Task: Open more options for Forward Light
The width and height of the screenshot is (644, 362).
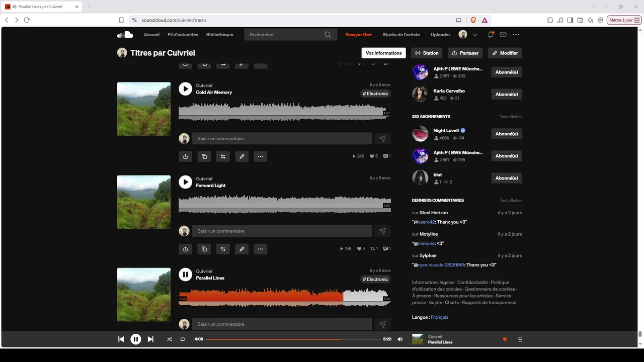Action: point(260,249)
